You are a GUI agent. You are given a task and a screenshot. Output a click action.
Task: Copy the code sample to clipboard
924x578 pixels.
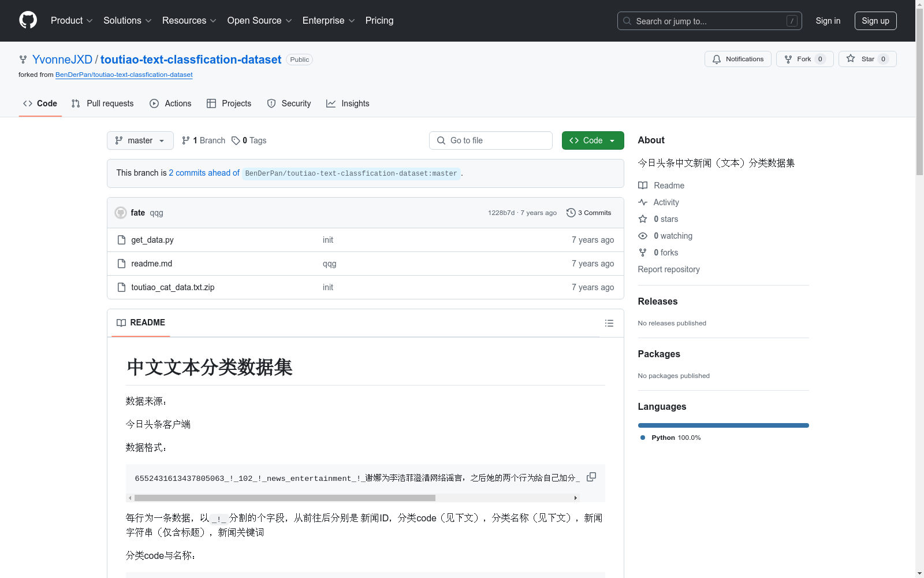[591, 477]
